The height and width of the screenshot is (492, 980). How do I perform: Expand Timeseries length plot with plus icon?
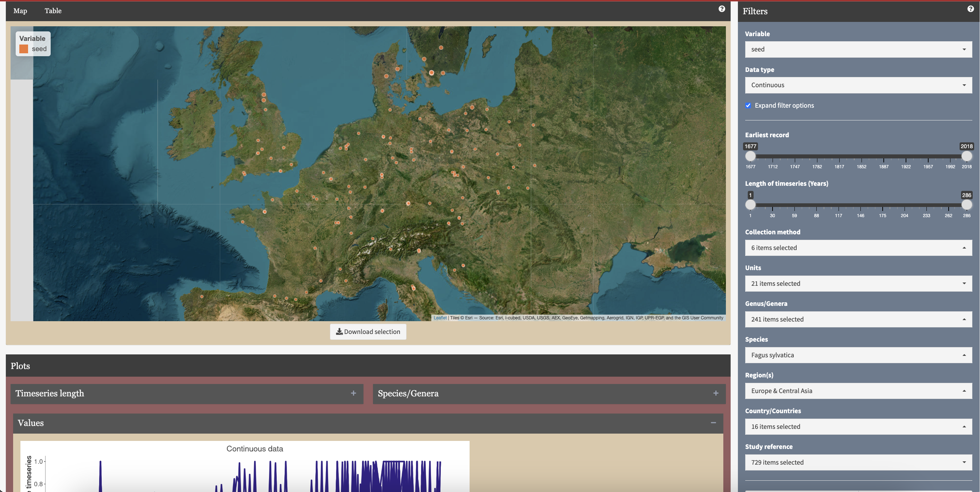click(x=353, y=393)
